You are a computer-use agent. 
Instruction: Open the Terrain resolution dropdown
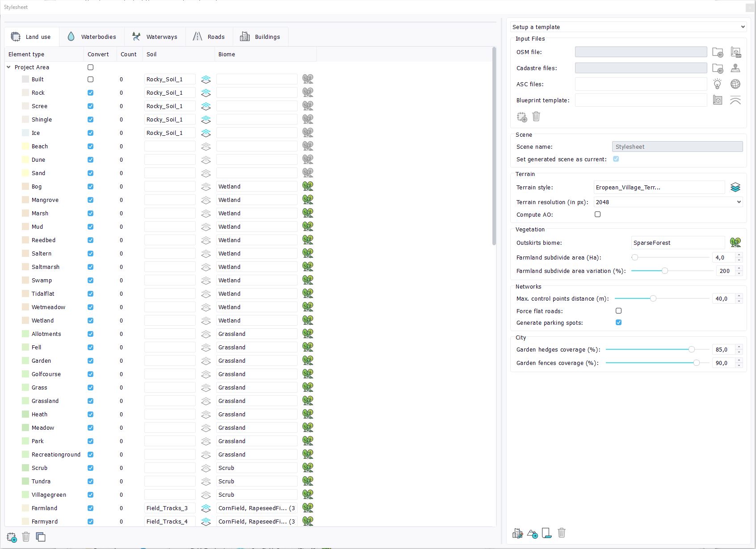(x=668, y=202)
